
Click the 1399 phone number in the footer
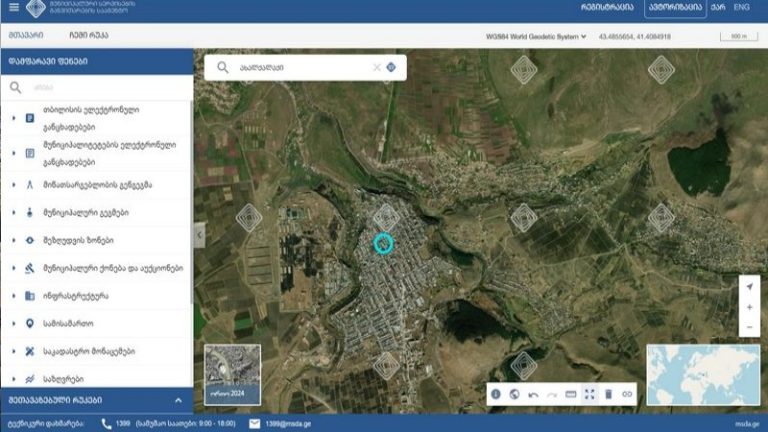point(122,424)
